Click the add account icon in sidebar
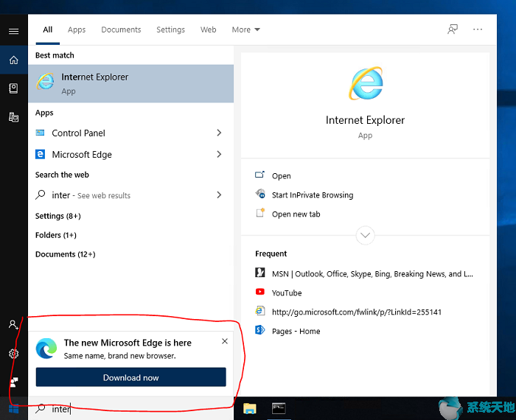This screenshot has width=516, height=420. click(x=13, y=325)
